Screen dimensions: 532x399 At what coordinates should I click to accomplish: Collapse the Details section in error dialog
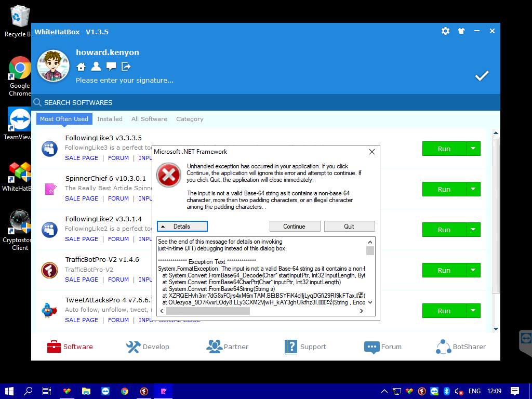point(182,227)
